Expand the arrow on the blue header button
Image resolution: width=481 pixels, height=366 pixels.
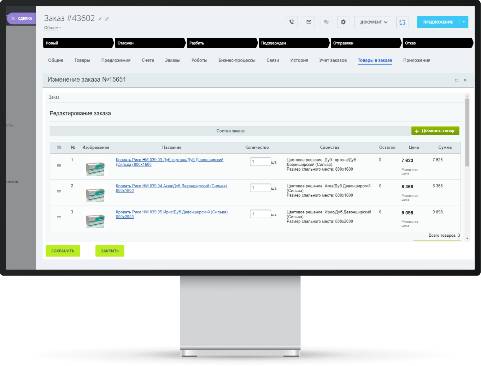point(464,22)
